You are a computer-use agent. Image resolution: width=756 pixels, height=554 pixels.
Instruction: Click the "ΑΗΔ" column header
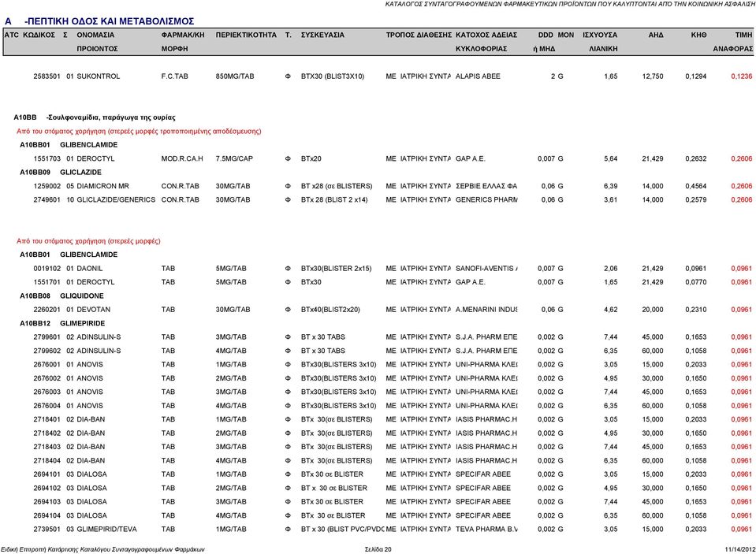click(x=656, y=35)
